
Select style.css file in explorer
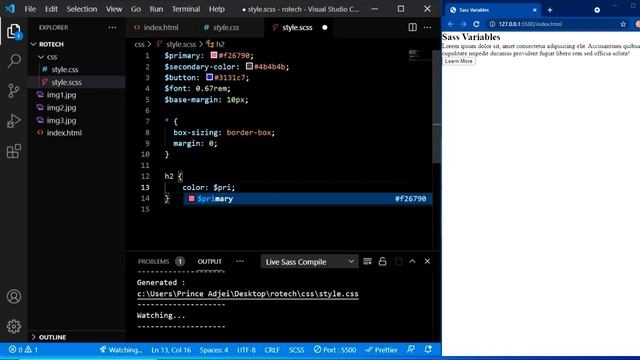coord(64,69)
